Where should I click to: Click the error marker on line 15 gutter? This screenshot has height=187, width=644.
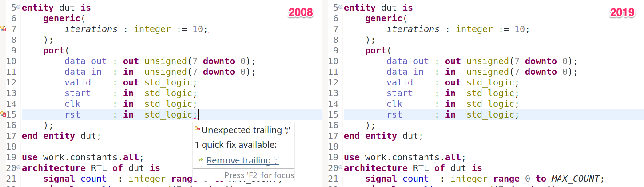click(x=3, y=114)
